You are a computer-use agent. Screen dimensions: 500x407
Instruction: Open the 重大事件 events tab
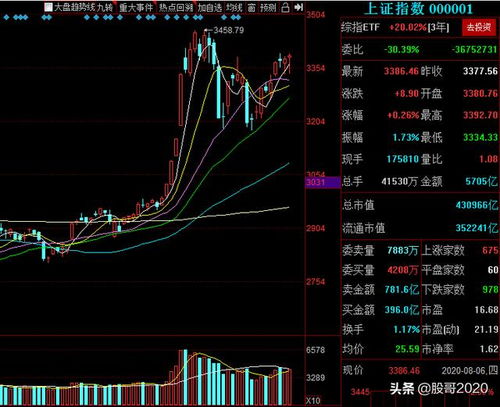tap(136, 7)
